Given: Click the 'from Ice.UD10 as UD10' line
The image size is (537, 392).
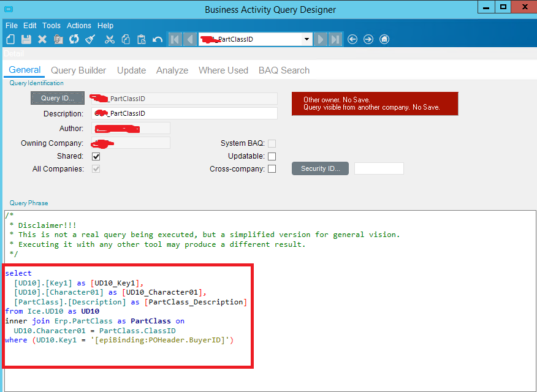Looking at the screenshot, I should tap(52, 311).
